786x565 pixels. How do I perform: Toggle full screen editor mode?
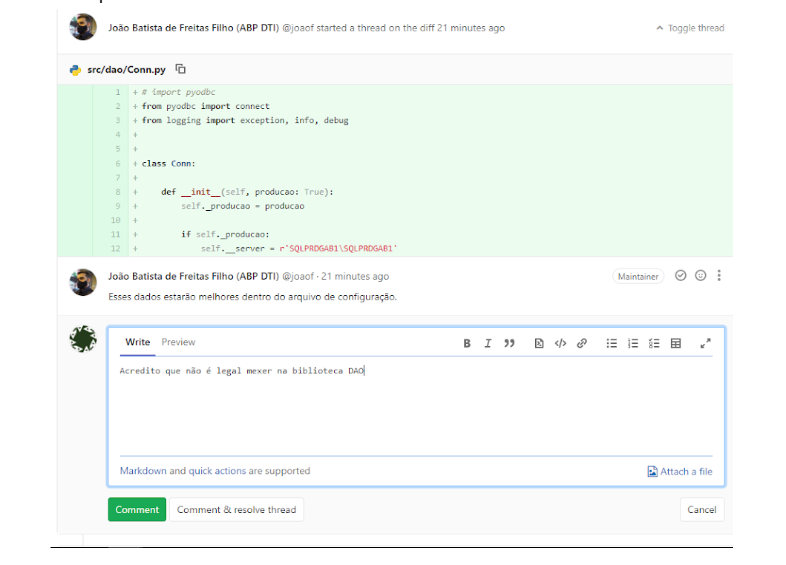click(705, 343)
